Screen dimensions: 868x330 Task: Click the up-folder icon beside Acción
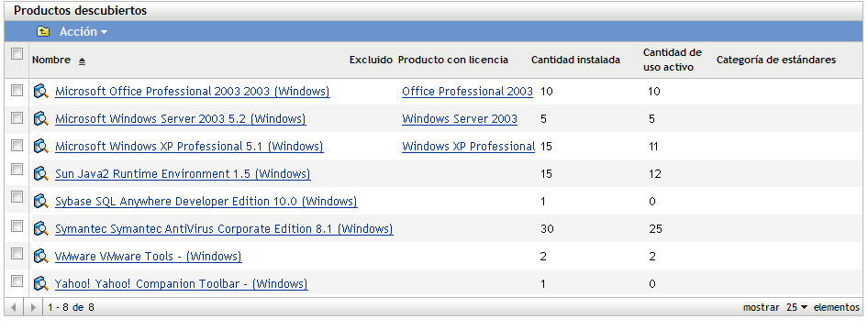pos(43,31)
